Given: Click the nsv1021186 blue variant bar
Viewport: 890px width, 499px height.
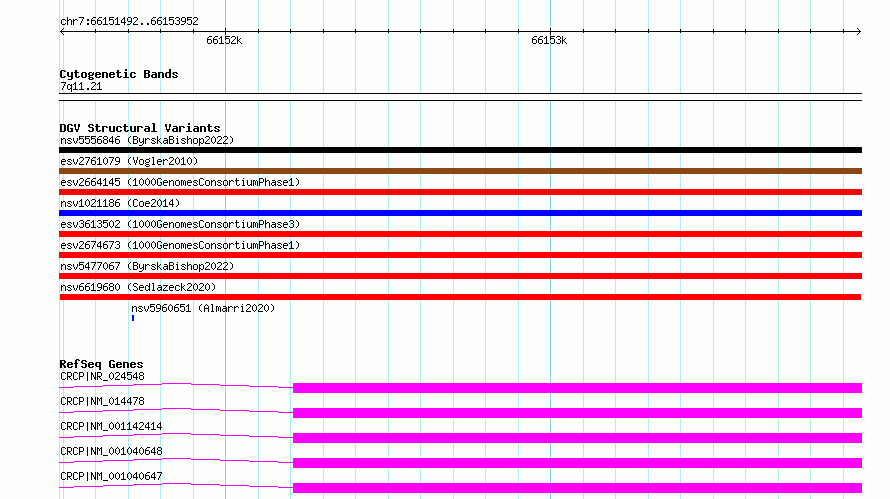Looking at the screenshot, I should tap(460, 213).
